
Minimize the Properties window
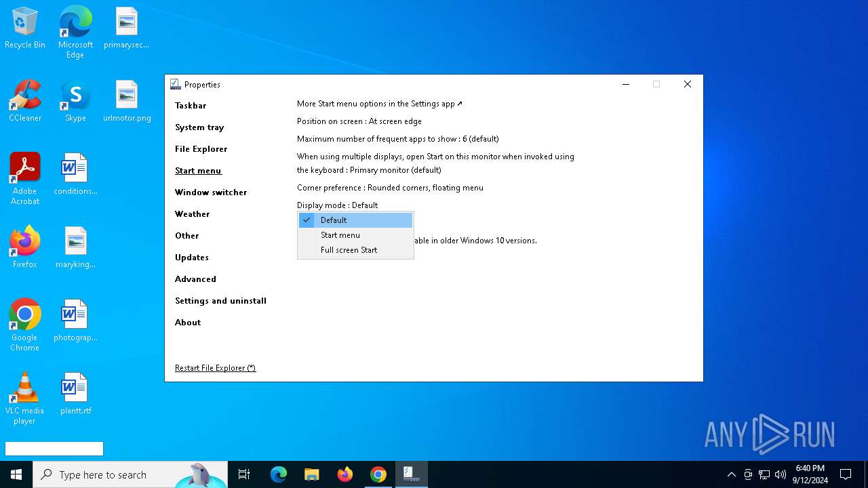pyautogui.click(x=626, y=85)
